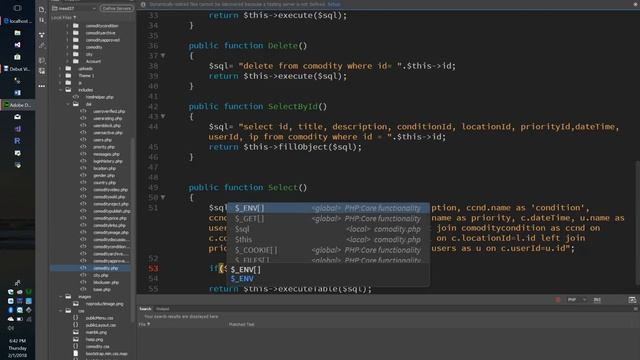Viewport: 640px width, 360px height.
Task: Collapse the includes folder in file tree
Action: click(60, 90)
